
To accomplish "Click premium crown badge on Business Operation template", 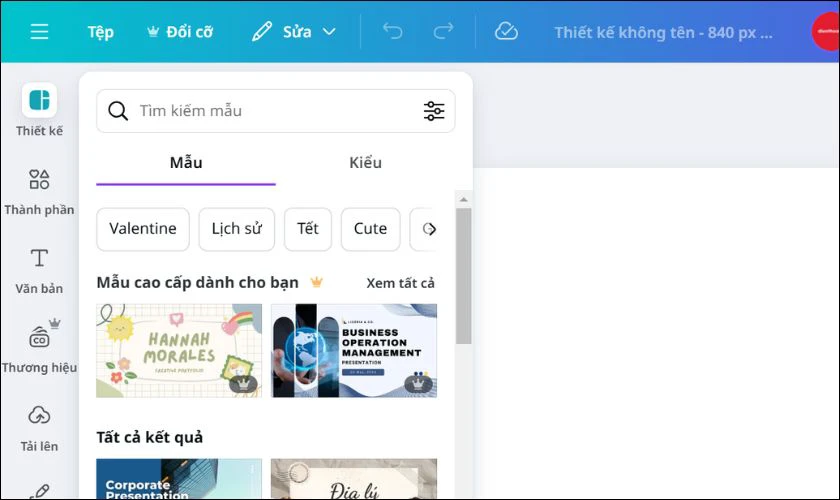I will coord(418,384).
